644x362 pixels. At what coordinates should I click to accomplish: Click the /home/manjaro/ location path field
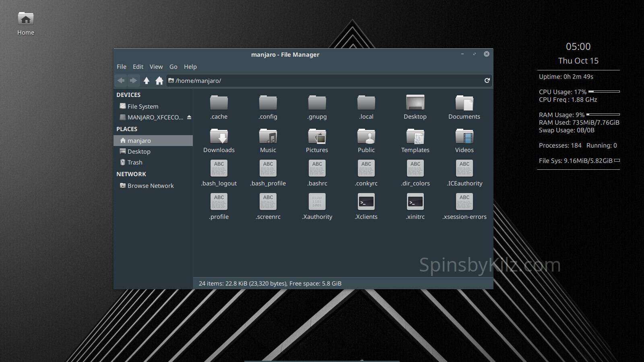(322, 81)
